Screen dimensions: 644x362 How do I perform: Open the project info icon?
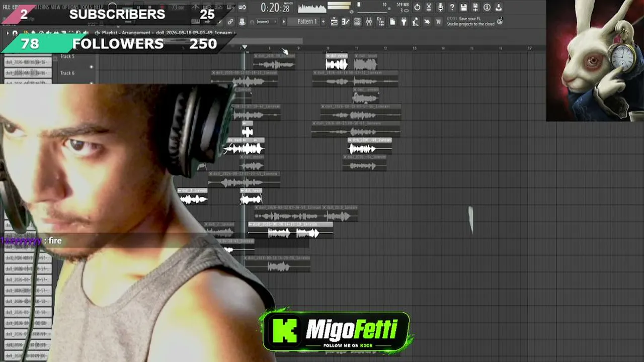coord(487,8)
